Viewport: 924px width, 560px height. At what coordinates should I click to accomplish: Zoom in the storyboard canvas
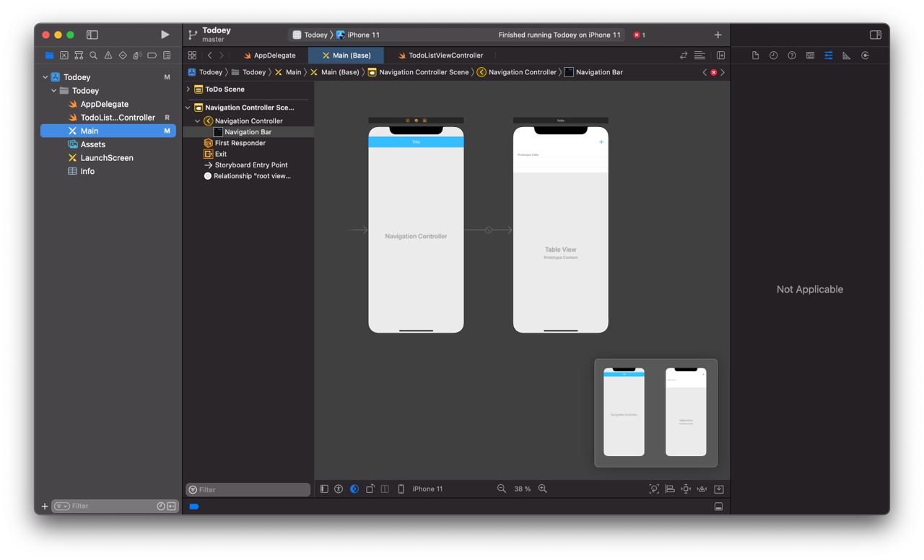pyautogui.click(x=543, y=489)
